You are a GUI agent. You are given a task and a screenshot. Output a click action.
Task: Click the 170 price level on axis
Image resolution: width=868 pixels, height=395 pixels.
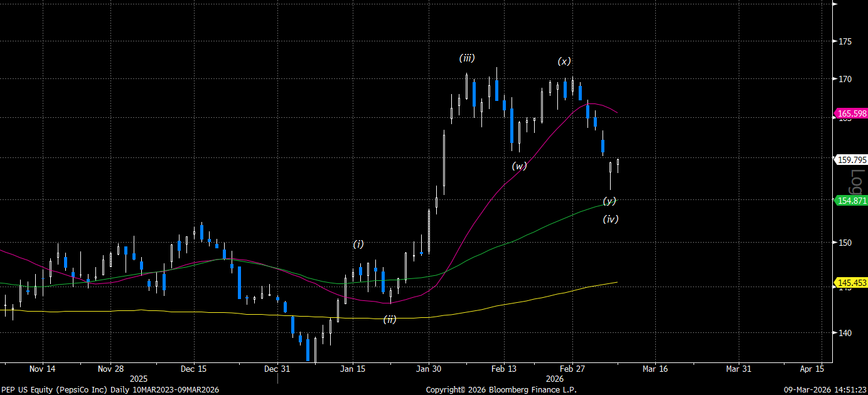(844, 79)
